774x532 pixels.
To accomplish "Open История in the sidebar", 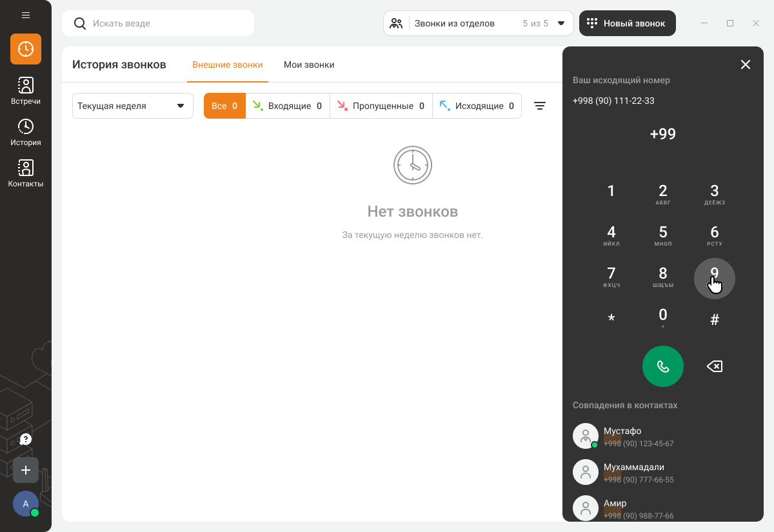I will [26, 132].
